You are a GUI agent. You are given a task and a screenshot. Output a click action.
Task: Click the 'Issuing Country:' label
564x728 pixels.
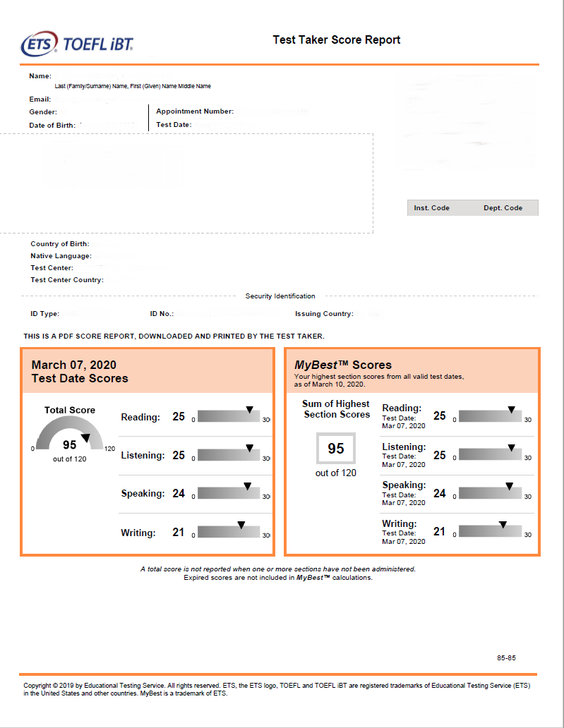click(324, 314)
